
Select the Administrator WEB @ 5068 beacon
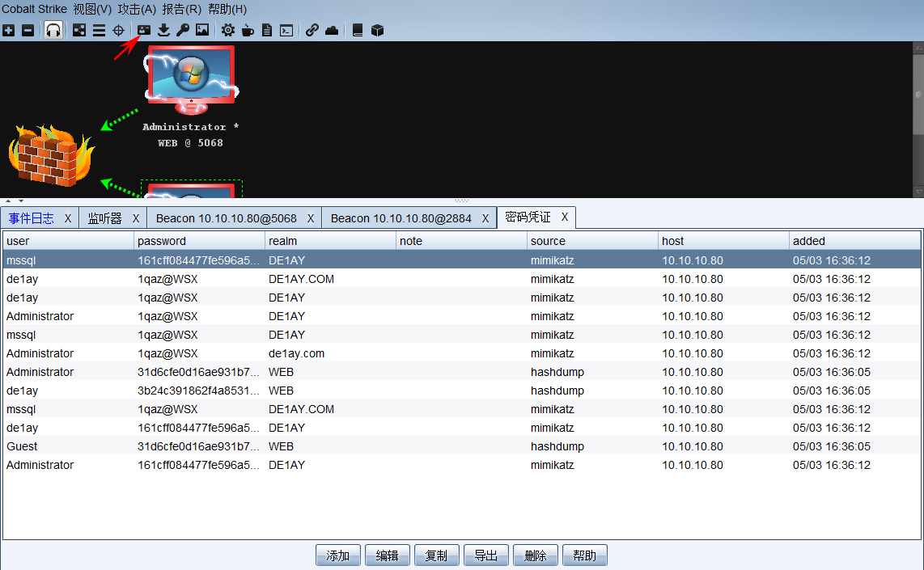click(x=190, y=97)
